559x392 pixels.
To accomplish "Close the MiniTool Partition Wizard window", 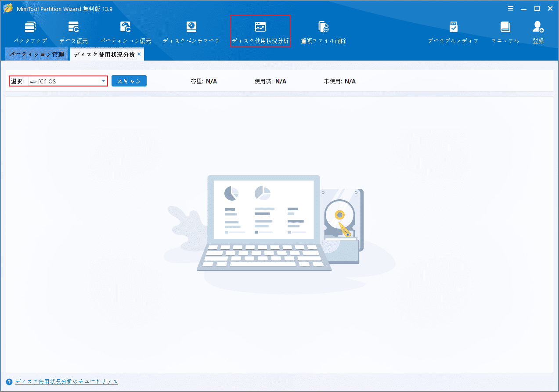I will pyautogui.click(x=550, y=8).
